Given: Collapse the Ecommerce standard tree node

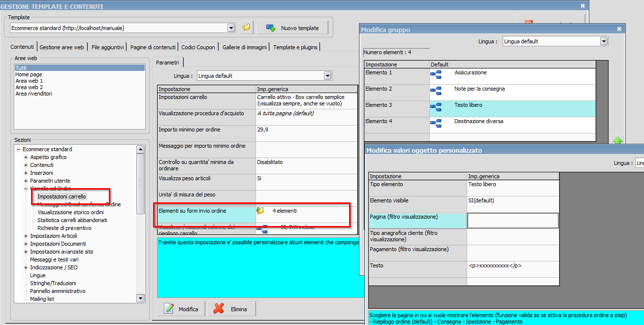Looking at the screenshot, I should (18, 149).
